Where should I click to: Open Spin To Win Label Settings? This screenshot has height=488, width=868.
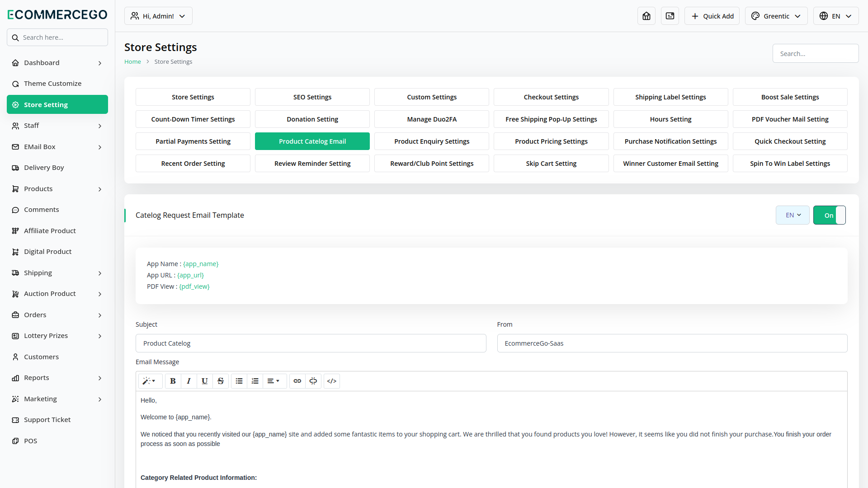(x=790, y=164)
